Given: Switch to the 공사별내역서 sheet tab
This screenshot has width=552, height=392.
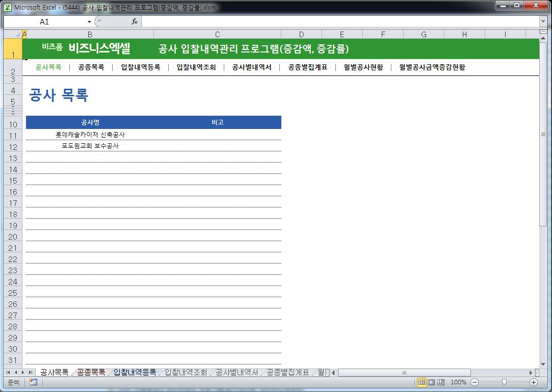Looking at the screenshot, I should (237, 372).
